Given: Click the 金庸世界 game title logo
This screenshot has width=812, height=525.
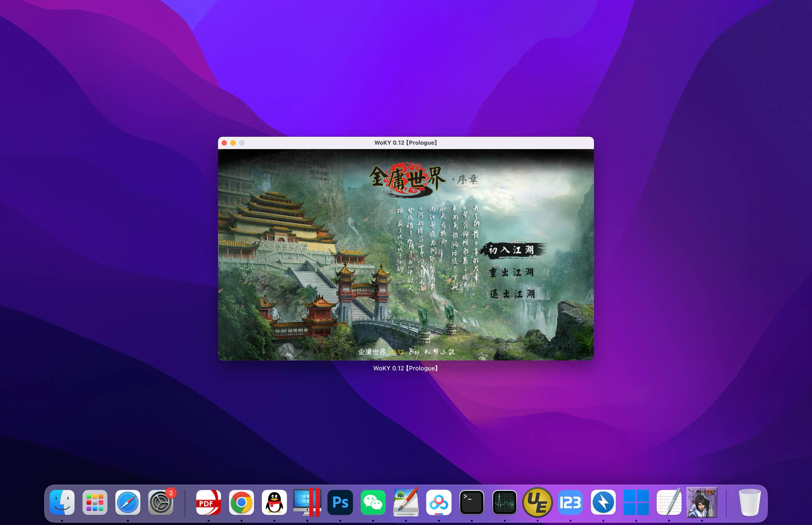Looking at the screenshot, I should [407, 179].
